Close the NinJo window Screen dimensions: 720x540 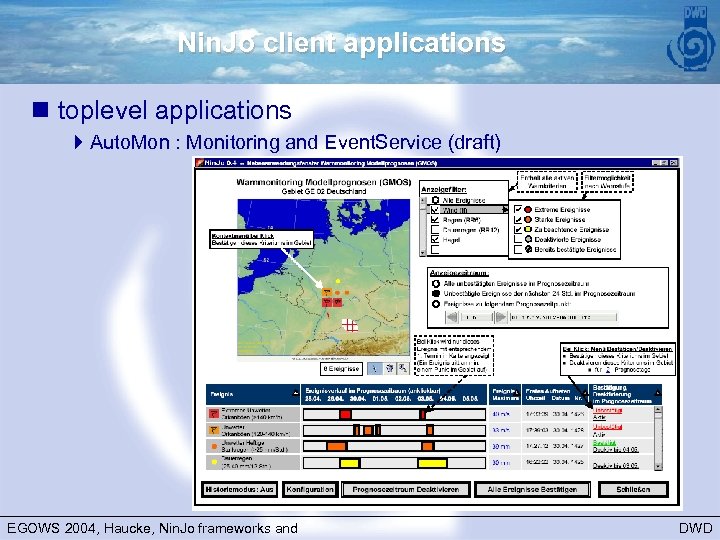pyautogui.click(x=674, y=163)
